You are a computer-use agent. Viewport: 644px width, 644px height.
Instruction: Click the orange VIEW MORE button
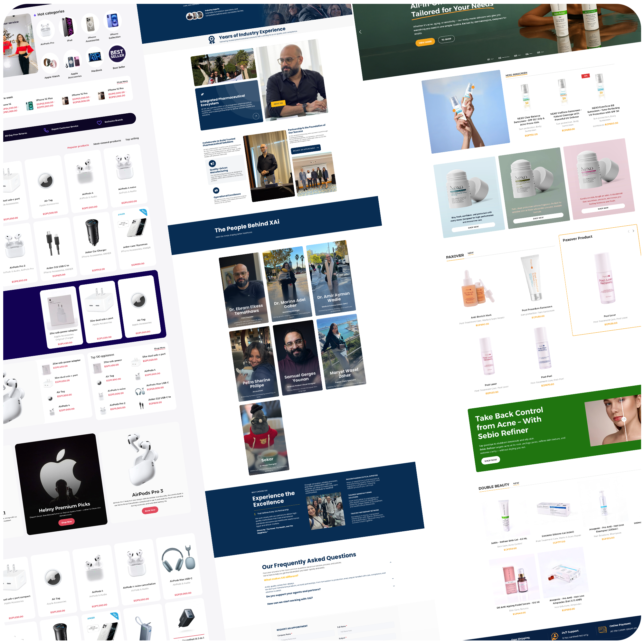click(x=425, y=42)
